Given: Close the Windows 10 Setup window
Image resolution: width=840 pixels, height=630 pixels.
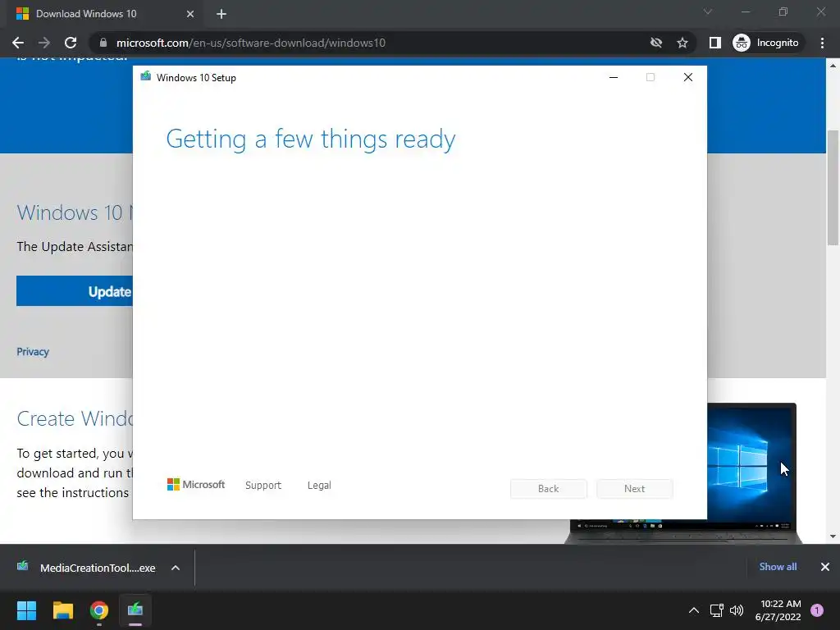Looking at the screenshot, I should tap(688, 77).
